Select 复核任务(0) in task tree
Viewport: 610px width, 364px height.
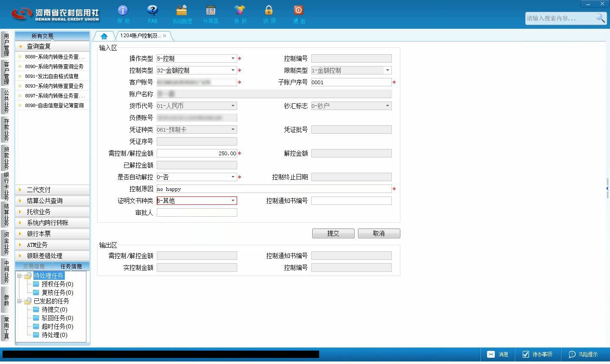(57, 292)
